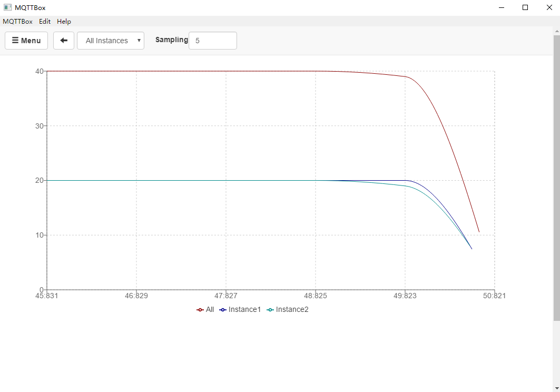Click the 48:825 x-axis label
This screenshot has height=392, width=560.
(x=316, y=296)
